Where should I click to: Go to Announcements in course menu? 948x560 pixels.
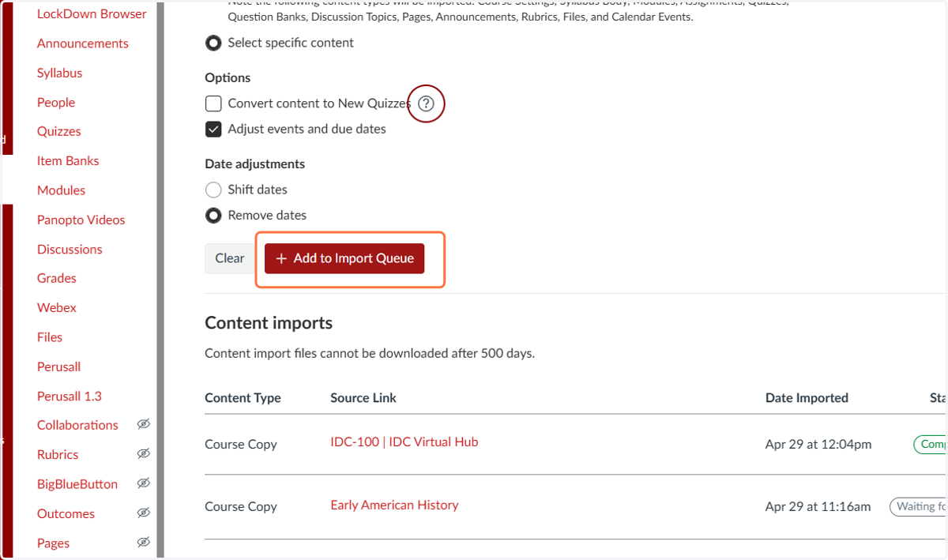83,43
